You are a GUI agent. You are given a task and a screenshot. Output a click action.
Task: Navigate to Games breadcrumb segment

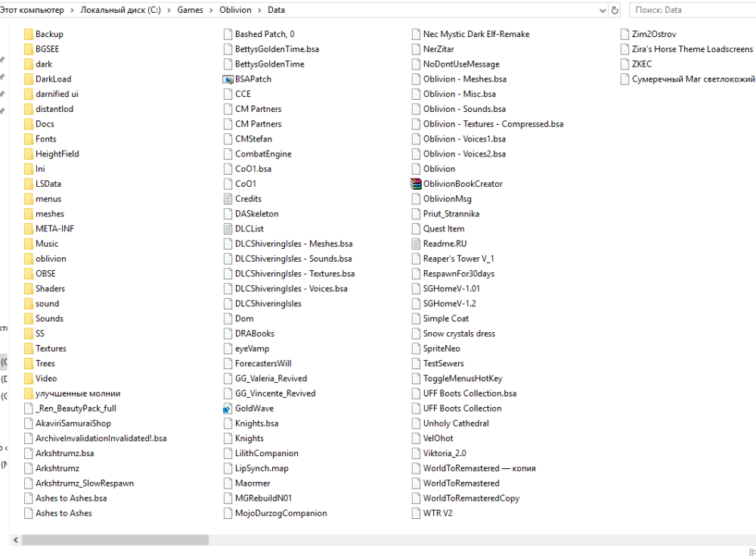190,10
